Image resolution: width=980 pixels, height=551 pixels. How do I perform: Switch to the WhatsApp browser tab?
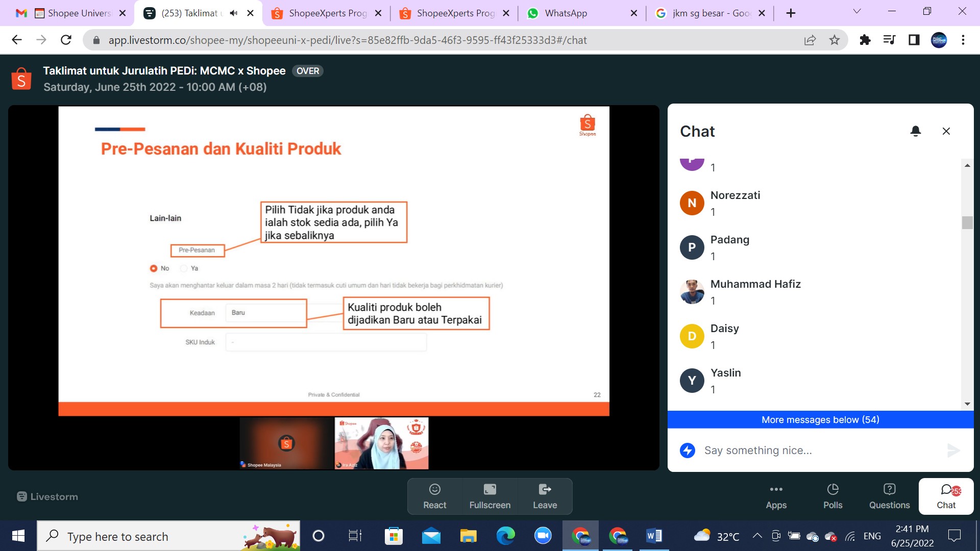point(581,13)
